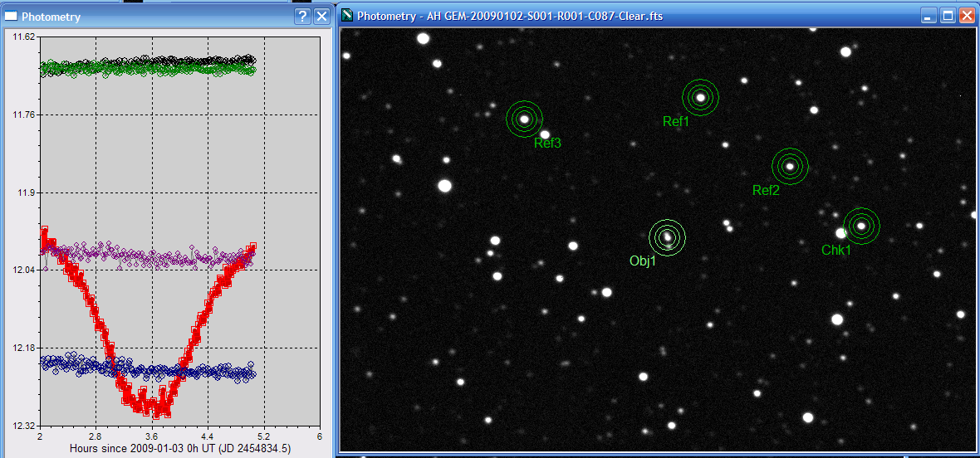This screenshot has width=980, height=458.
Task: Close the AH GEM image window
Action: [967, 16]
